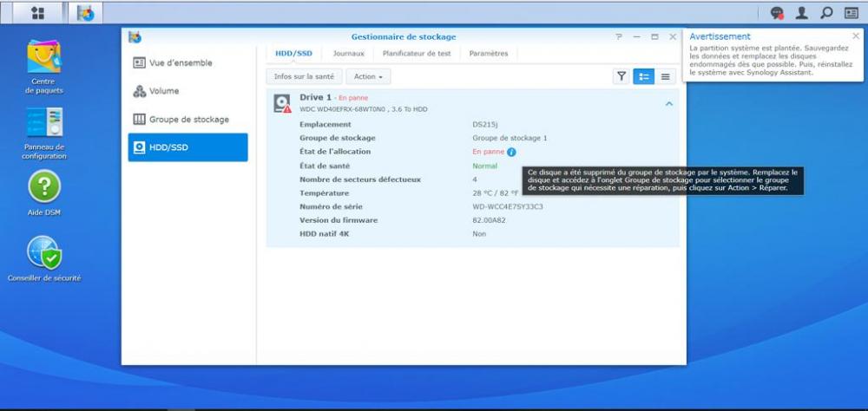Open the Centre de paquets desktop icon

click(44, 57)
